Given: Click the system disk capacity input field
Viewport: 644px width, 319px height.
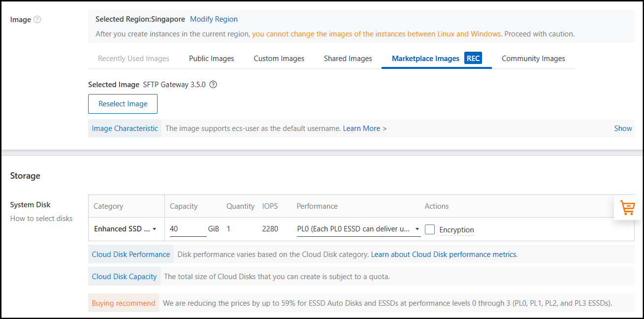Looking at the screenshot, I should (187, 229).
